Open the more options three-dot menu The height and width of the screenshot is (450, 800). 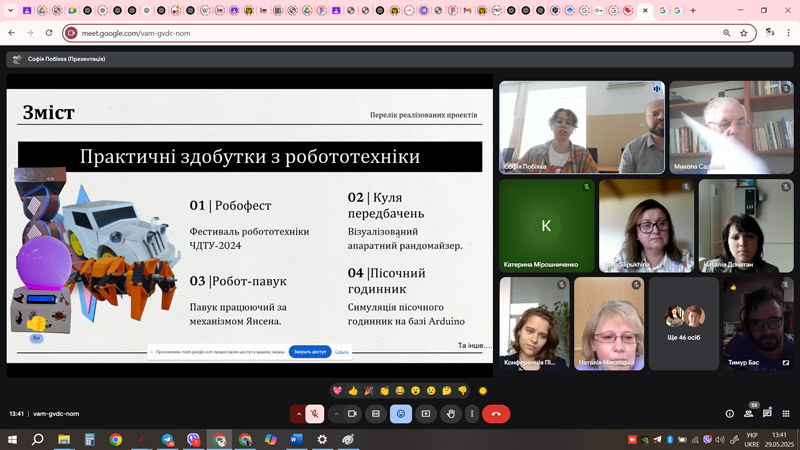[x=470, y=414]
